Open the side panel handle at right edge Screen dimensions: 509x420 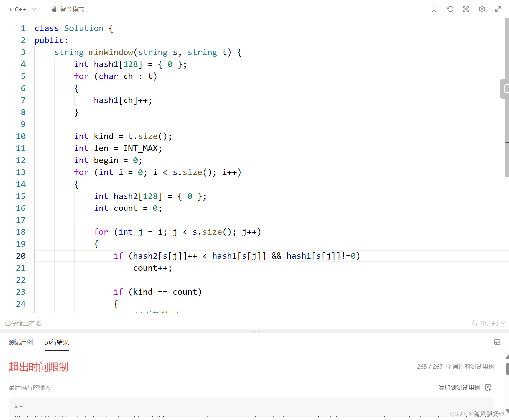coord(505,89)
